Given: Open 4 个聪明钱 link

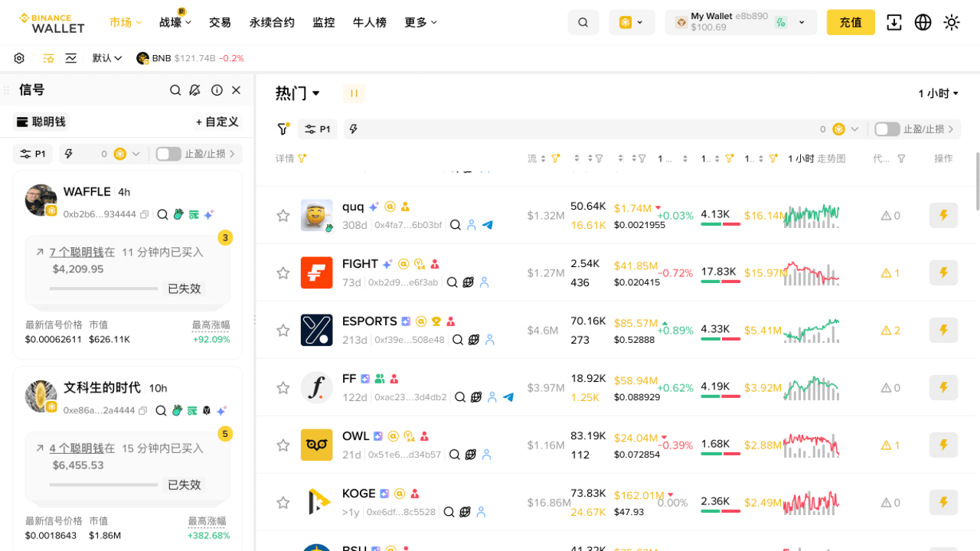Looking at the screenshot, I should [76, 448].
